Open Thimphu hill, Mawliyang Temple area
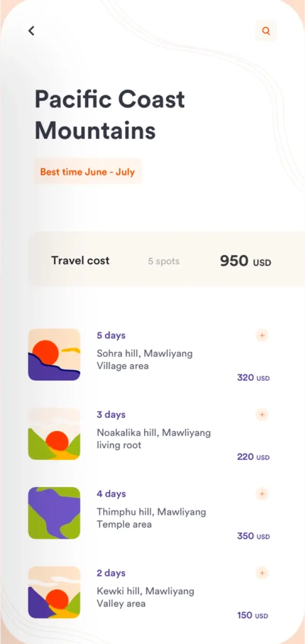This screenshot has height=644, width=305. click(x=151, y=518)
